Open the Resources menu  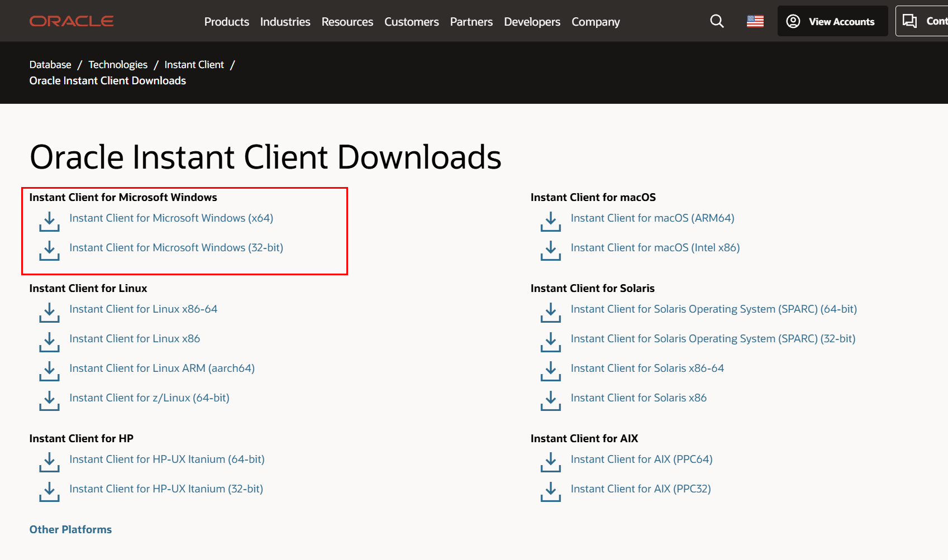tap(347, 22)
